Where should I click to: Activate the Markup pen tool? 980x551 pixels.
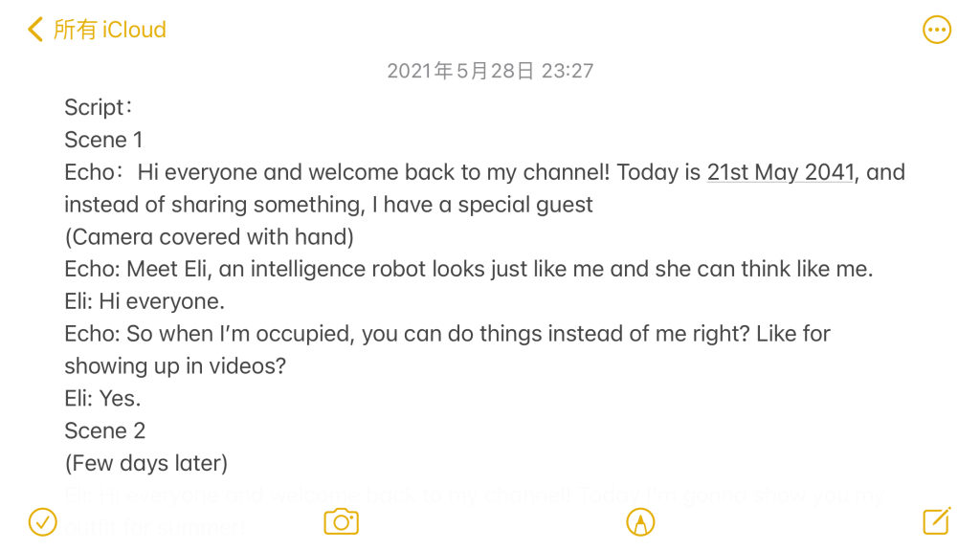tap(639, 521)
